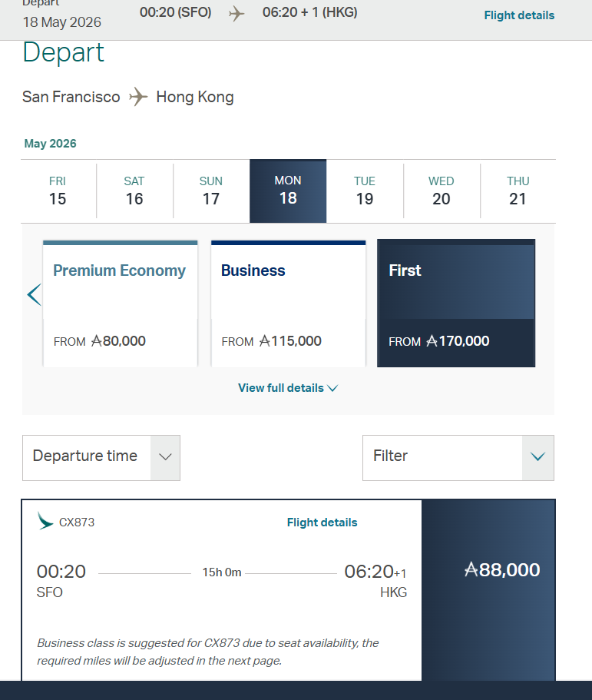Select Saturday 16 May date tab
Screen dimensions: 592x700
[x=134, y=191]
